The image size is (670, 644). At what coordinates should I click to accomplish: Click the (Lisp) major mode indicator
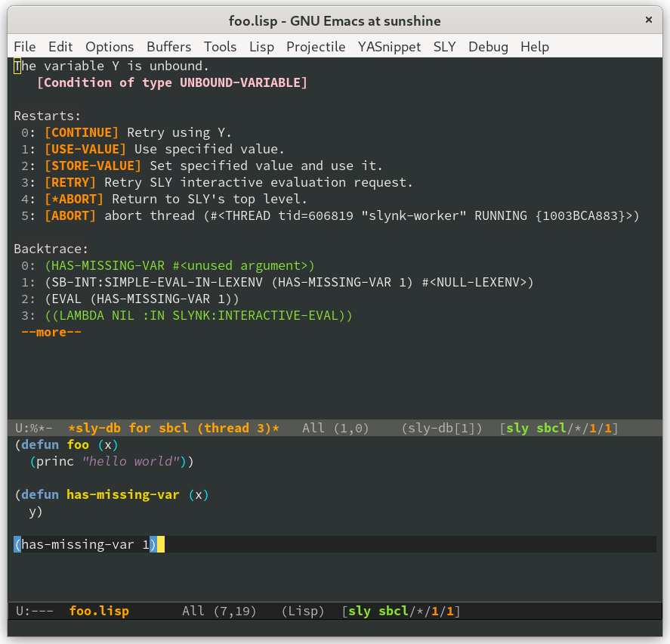point(303,611)
